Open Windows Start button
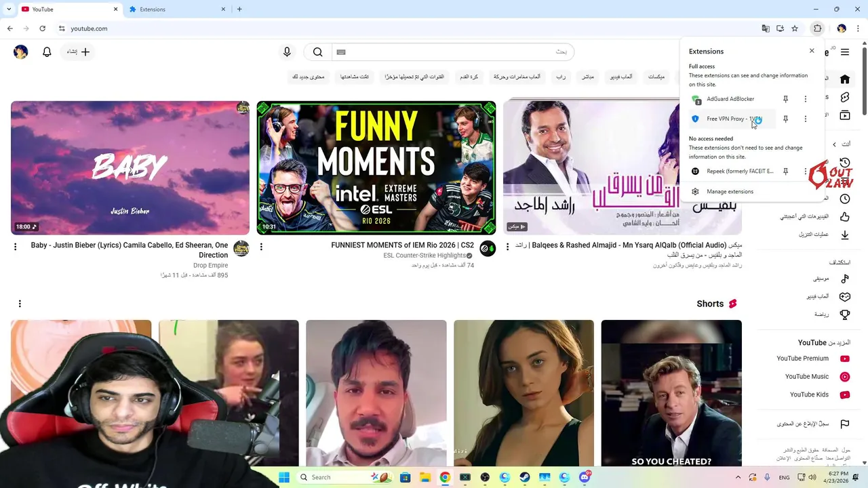868x488 pixels. [x=284, y=477]
